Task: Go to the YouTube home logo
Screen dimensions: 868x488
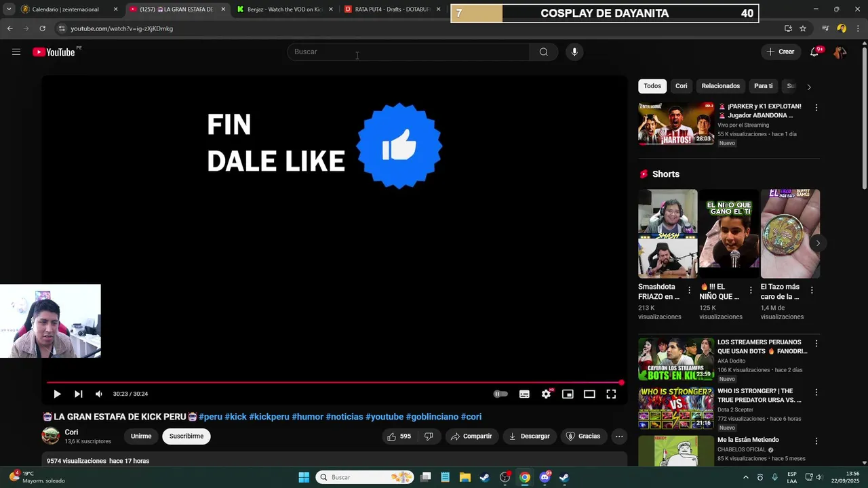Action: 54,52
